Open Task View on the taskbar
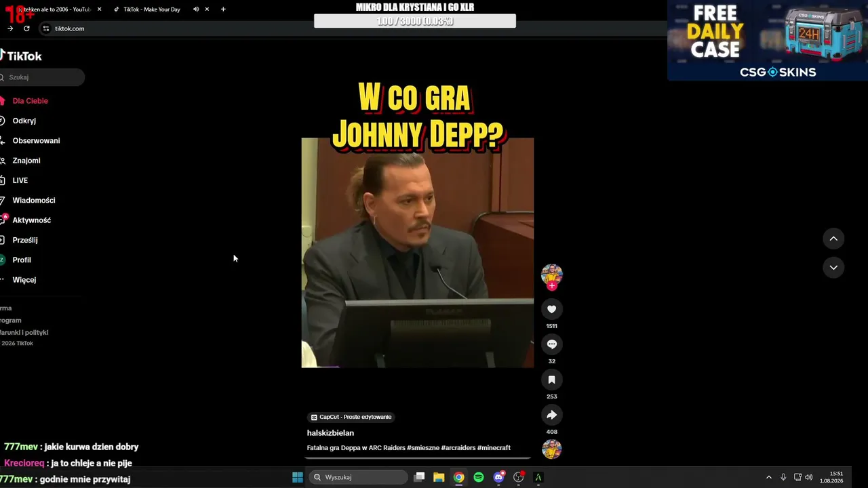This screenshot has width=868, height=488. tap(419, 477)
